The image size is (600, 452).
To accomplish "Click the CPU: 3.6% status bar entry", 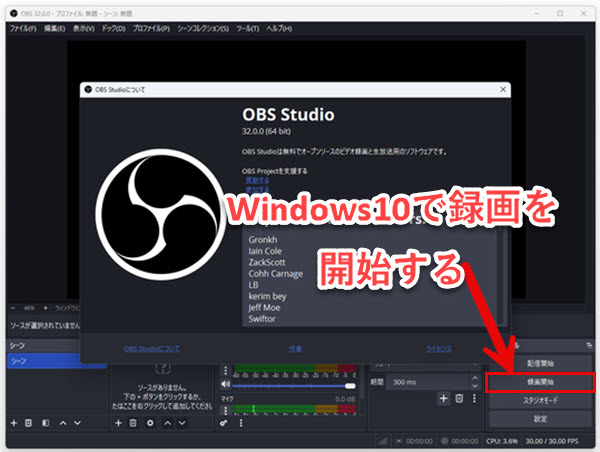I will pyautogui.click(x=502, y=441).
